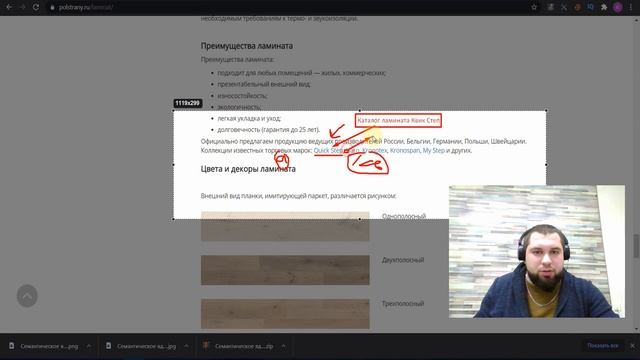Viewport: 640px width, 360px height.
Task: Click Показать все downloads button
Action: coord(602,345)
